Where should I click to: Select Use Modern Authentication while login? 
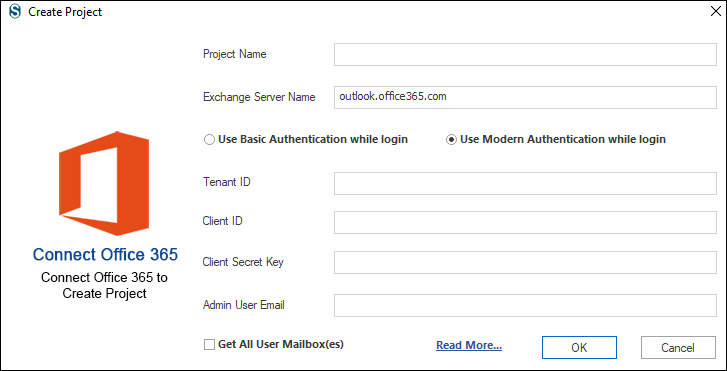click(x=556, y=139)
